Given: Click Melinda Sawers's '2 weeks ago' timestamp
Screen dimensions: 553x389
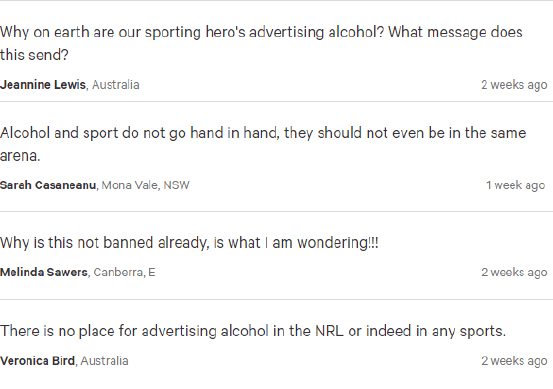Looking at the screenshot, I should (514, 272).
